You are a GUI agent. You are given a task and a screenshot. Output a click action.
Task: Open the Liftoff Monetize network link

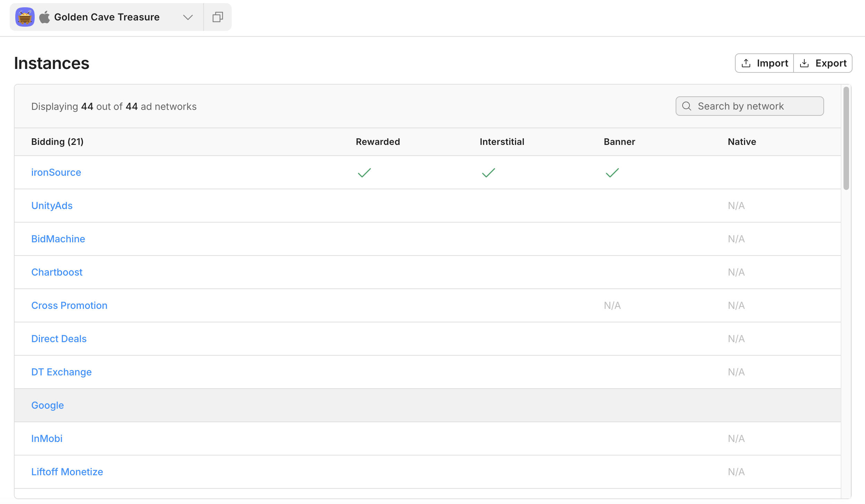click(67, 472)
